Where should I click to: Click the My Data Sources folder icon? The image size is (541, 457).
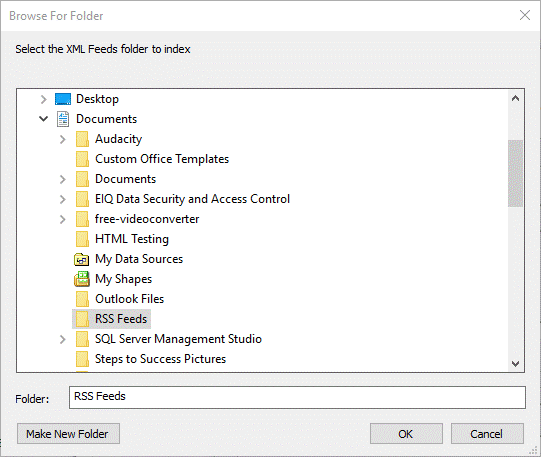[x=82, y=259]
